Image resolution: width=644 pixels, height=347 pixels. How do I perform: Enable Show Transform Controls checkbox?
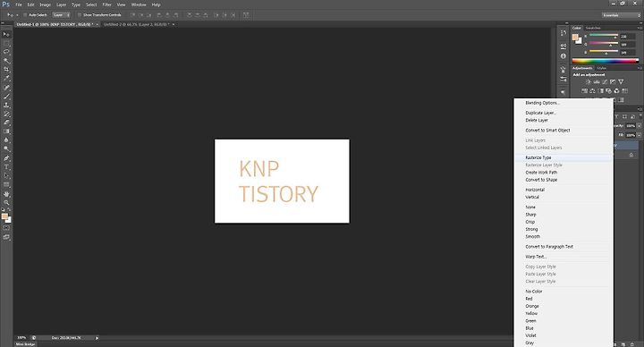pos(80,15)
